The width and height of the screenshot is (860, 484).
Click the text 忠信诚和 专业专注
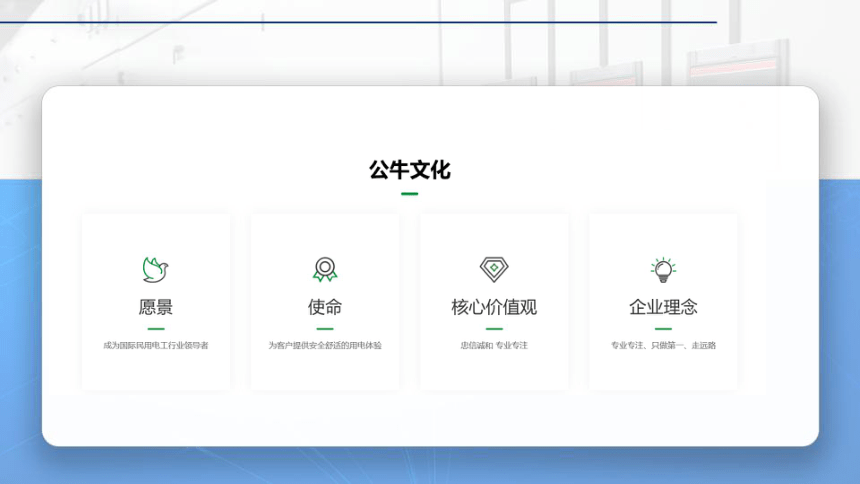point(494,345)
